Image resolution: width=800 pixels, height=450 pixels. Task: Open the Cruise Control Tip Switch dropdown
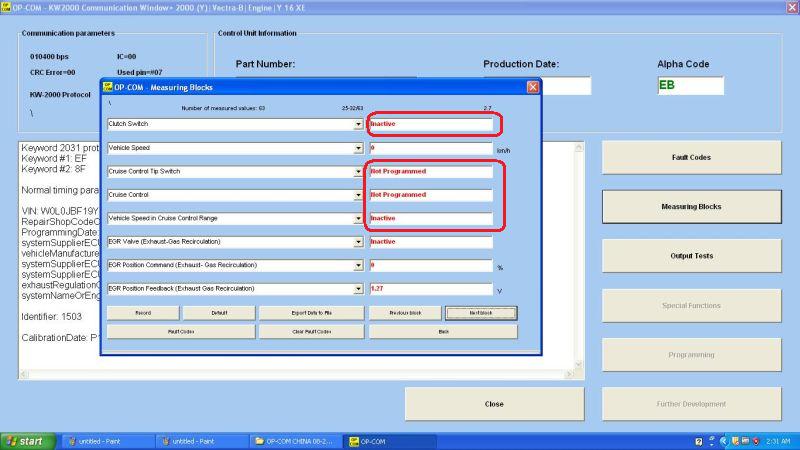359,172
